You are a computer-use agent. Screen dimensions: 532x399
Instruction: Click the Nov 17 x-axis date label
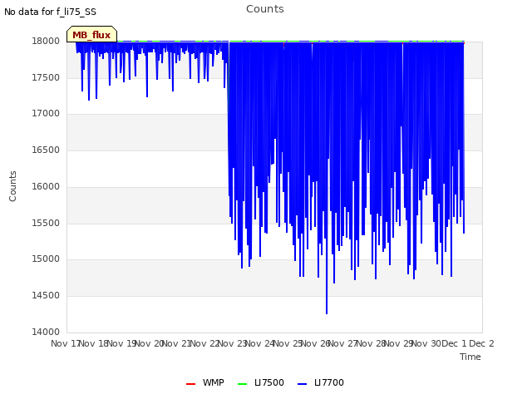coord(65,343)
